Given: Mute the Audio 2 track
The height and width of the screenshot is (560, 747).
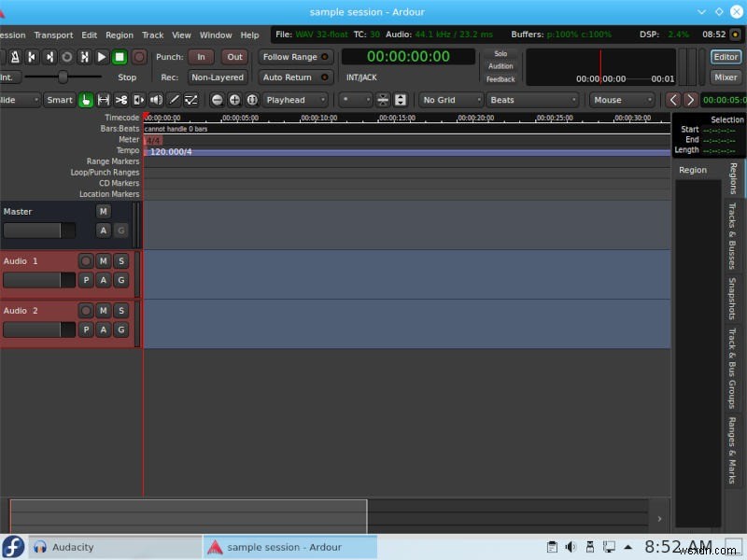Looking at the screenshot, I should [x=104, y=311].
